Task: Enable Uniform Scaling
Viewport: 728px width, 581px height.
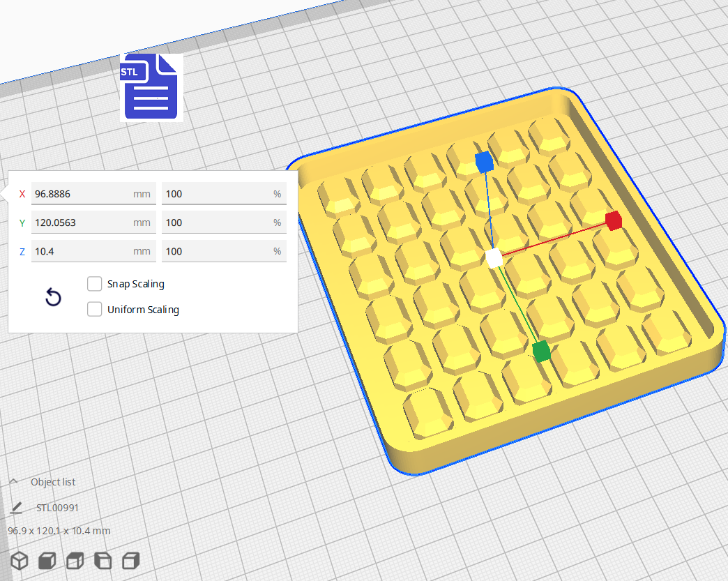Action: click(x=95, y=309)
